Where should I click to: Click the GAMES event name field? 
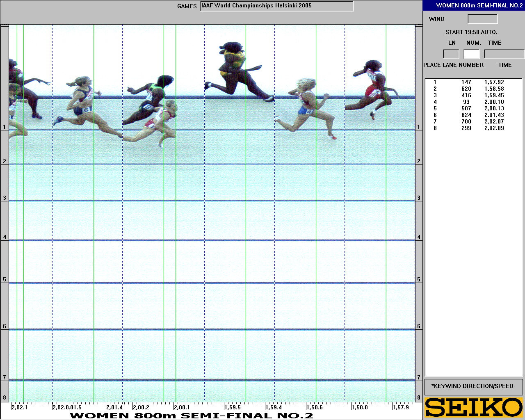pyautogui.click(x=277, y=6)
